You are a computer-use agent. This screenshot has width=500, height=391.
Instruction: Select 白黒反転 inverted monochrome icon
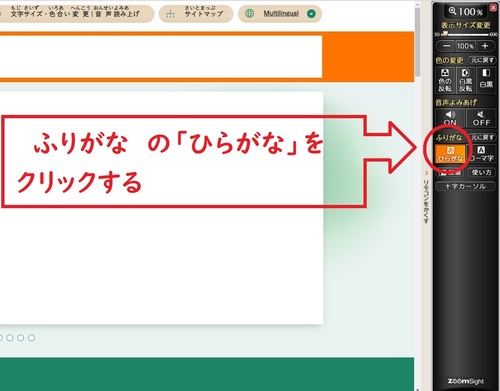466,80
